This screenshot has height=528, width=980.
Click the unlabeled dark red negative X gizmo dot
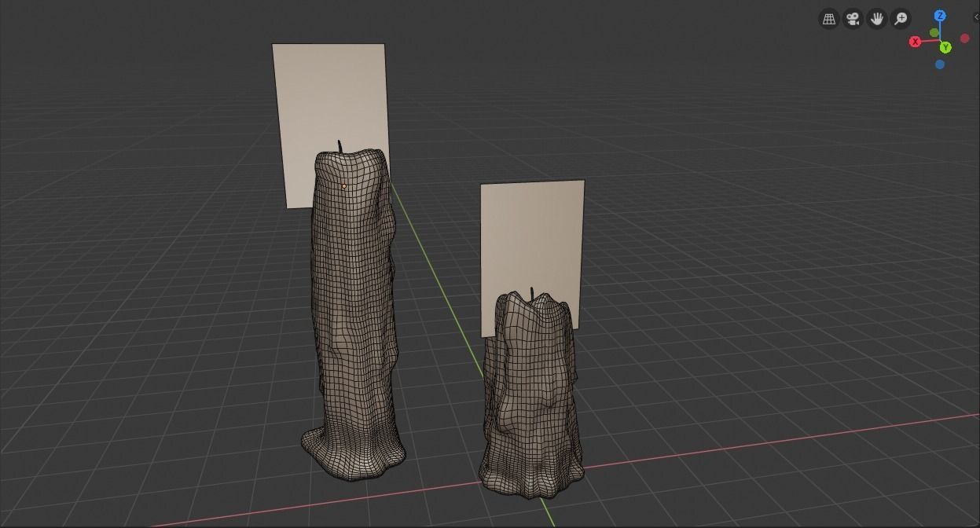[965, 38]
